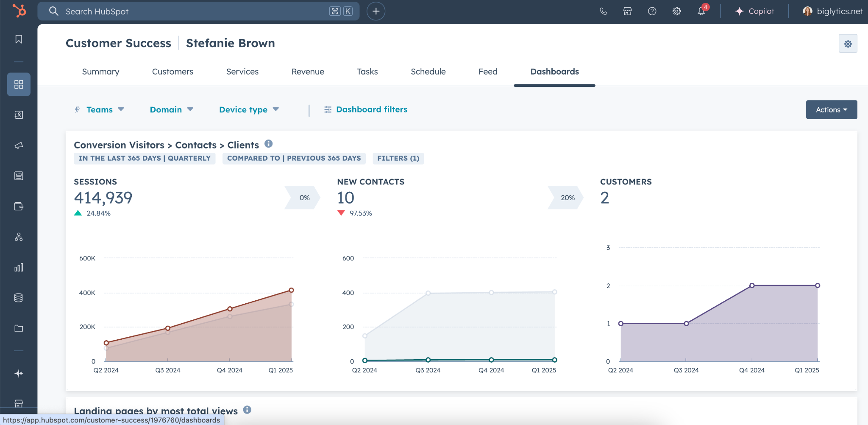The height and width of the screenshot is (425, 868).
Task: Open Content sidebar icon
Action: [x=19, y=176]
